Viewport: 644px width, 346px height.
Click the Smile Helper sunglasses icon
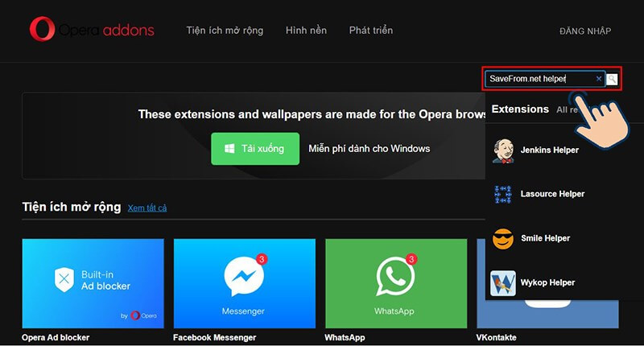pos(503,238)
